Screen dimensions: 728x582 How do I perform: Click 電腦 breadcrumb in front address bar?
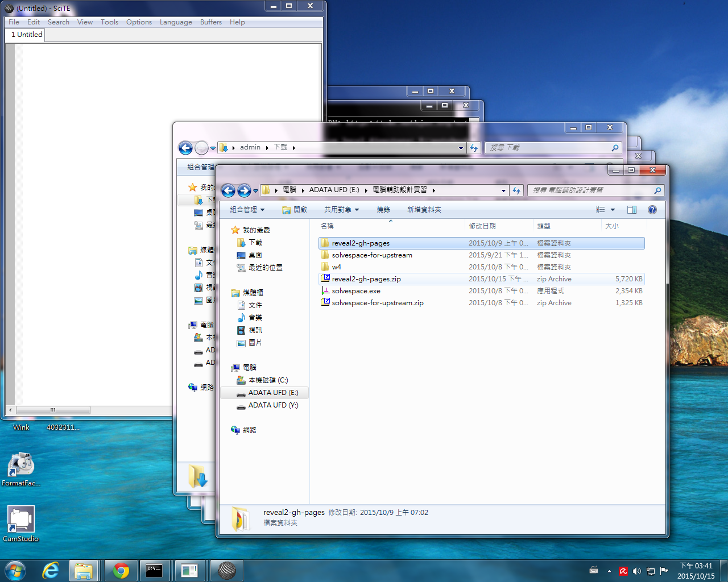click(289, 190)
